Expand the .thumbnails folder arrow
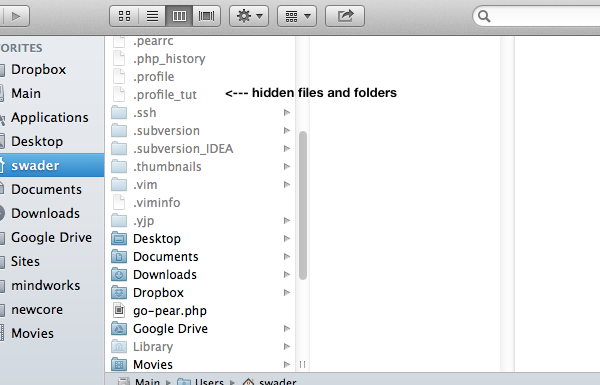Image resolution: width=600 pixels, height=385 pixels. point(287,166)
